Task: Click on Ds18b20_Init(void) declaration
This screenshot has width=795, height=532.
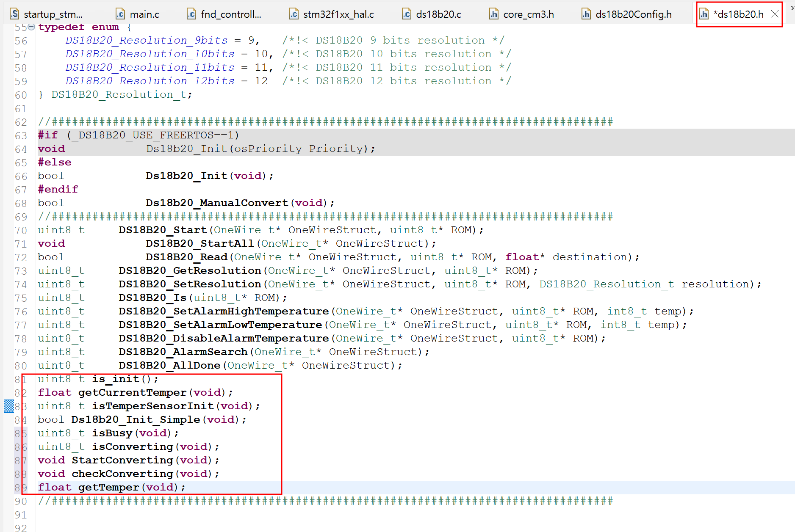Action: pos(210,176)
